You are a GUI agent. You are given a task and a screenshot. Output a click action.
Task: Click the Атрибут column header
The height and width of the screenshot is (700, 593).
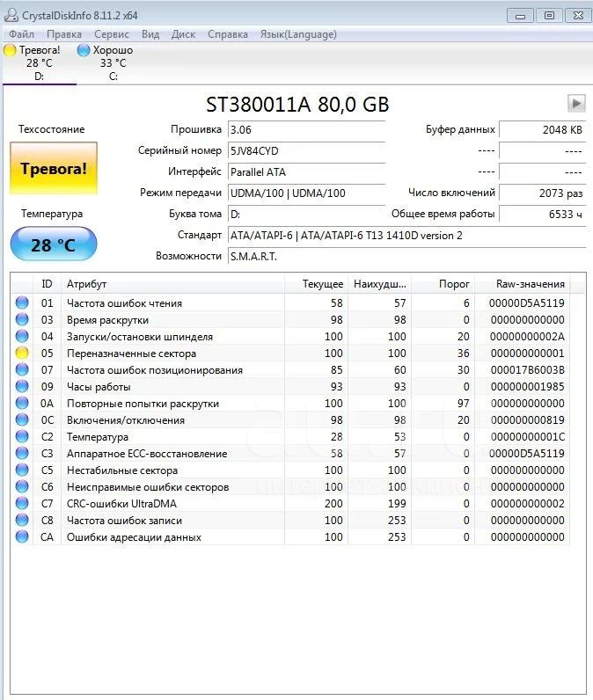point(172,283)
